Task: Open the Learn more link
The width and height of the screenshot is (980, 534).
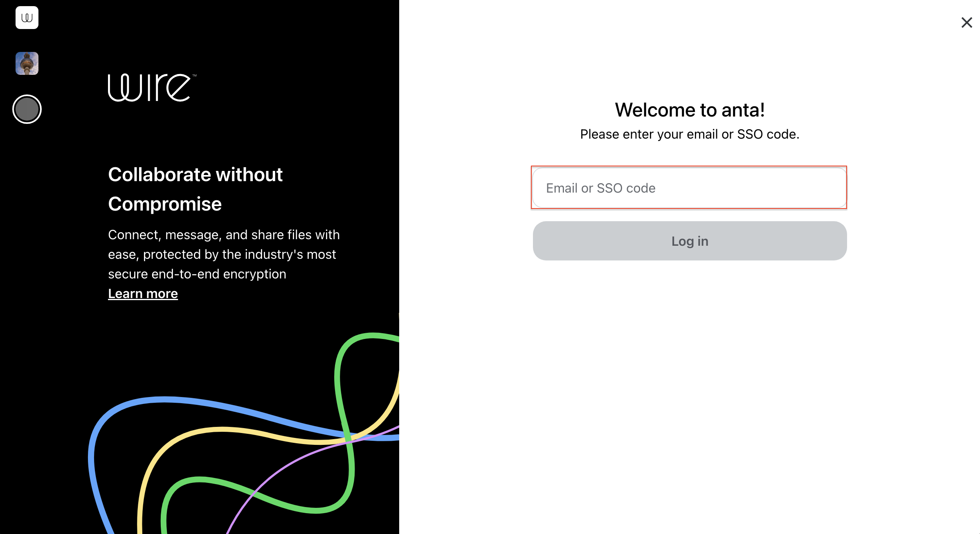Action: pyautogui.click(x=143, y=294)
